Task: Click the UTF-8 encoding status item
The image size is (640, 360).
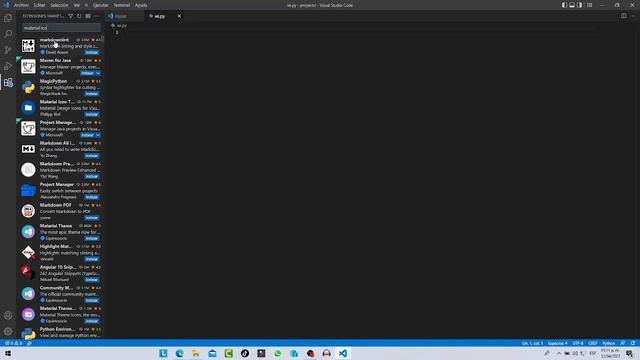Action: pyautogui.click(x=578, y=343)
